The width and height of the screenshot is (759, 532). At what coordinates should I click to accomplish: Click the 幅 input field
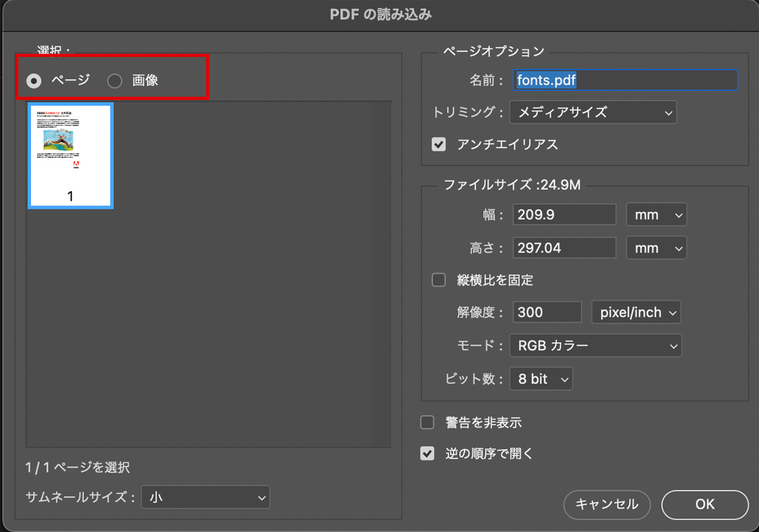click(564, 215)
